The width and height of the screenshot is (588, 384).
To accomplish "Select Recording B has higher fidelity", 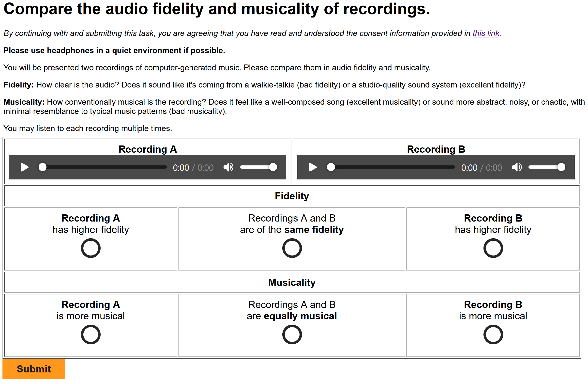I will 493,248.
